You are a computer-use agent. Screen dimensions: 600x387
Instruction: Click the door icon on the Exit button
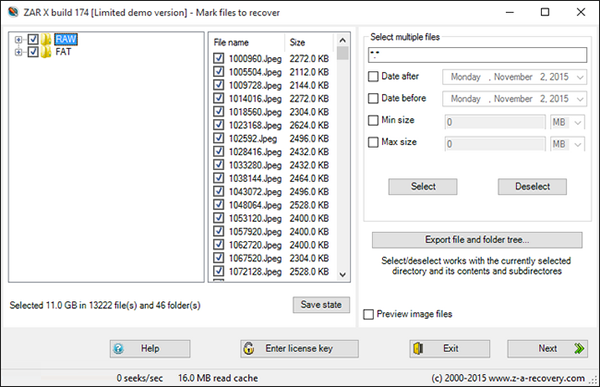pos(418,348)
